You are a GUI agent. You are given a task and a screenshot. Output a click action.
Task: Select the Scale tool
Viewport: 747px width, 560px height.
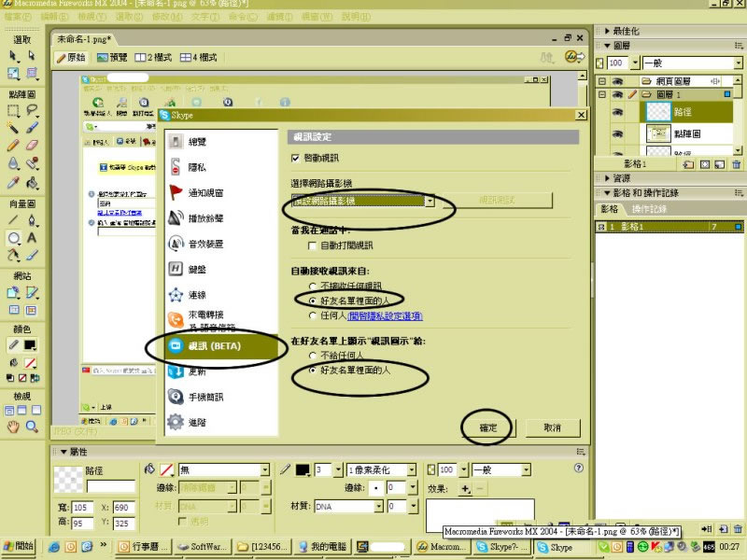[13, 74]
